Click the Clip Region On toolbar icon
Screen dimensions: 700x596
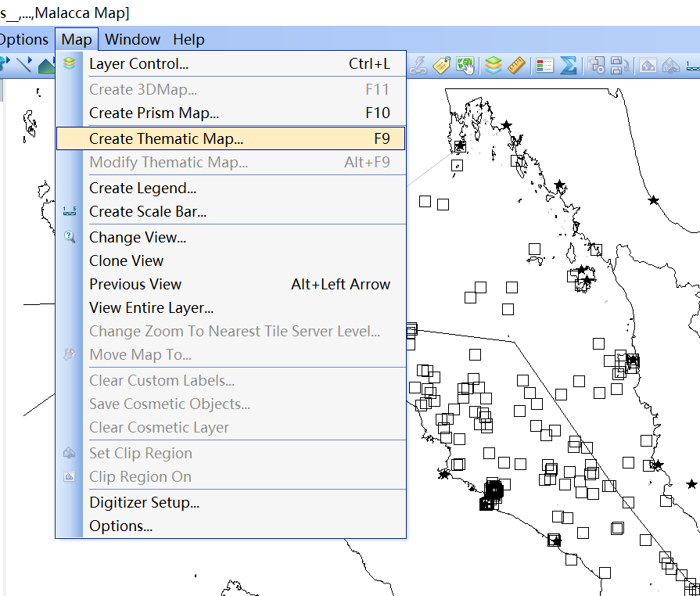pyautogui.click(x=669, y=65)
